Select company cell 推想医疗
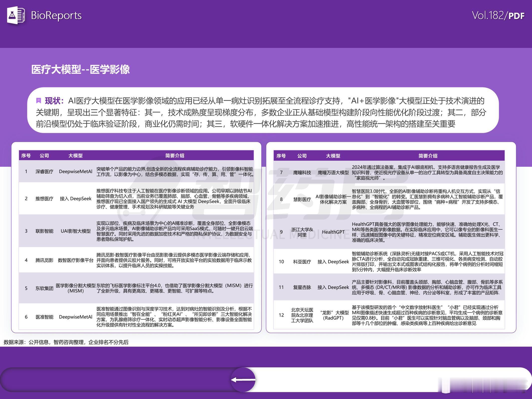 pos(44,199)
